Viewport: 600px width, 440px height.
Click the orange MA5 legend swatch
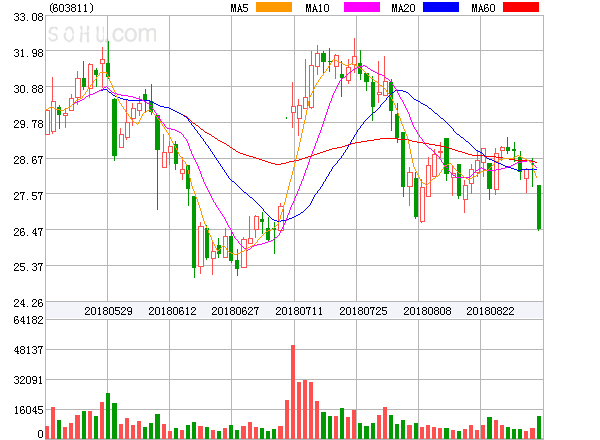click(x=274, y=7)
